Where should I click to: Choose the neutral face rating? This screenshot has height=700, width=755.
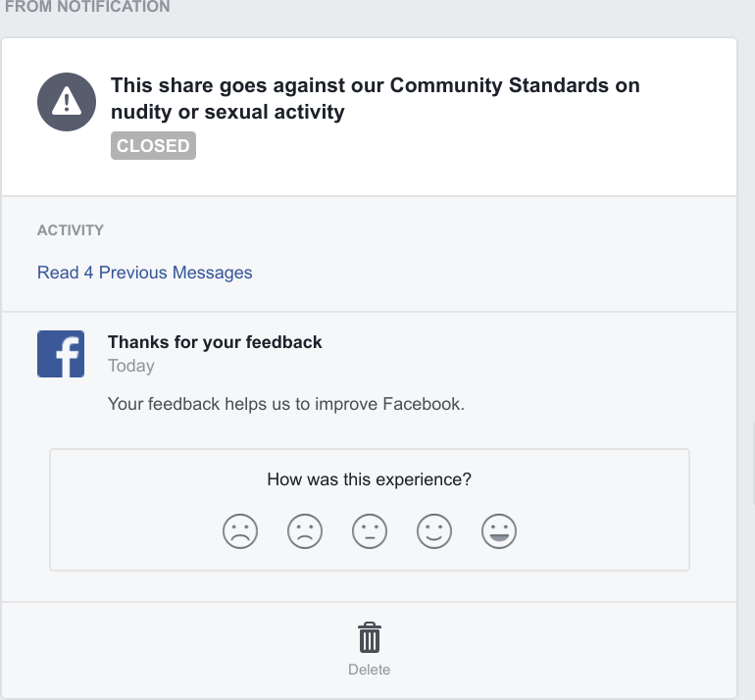(370, 532)
